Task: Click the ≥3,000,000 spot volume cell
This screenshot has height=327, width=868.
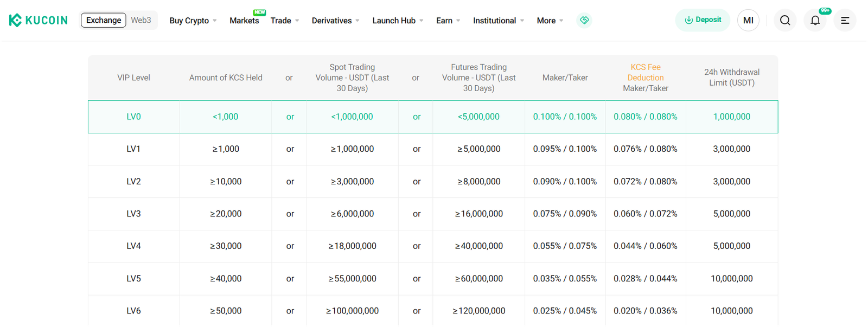Action: 352,181
